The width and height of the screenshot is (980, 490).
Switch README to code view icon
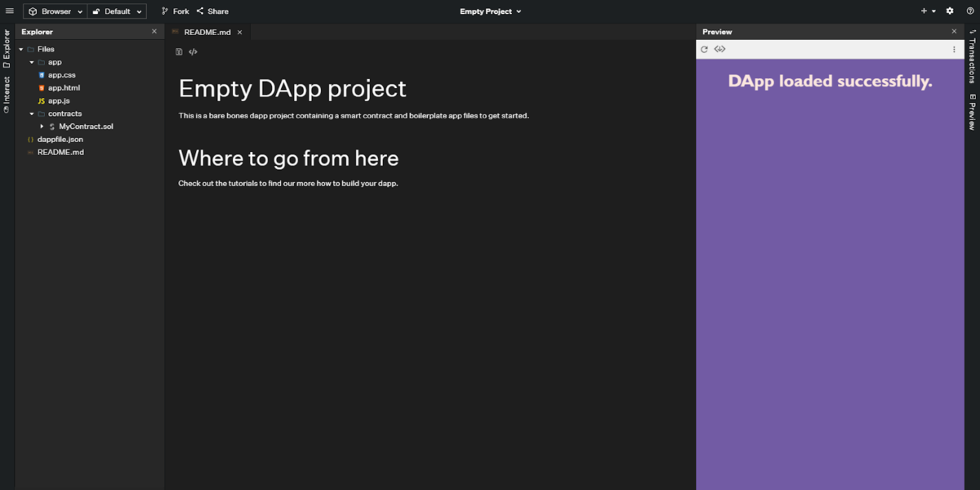(194, 52)
